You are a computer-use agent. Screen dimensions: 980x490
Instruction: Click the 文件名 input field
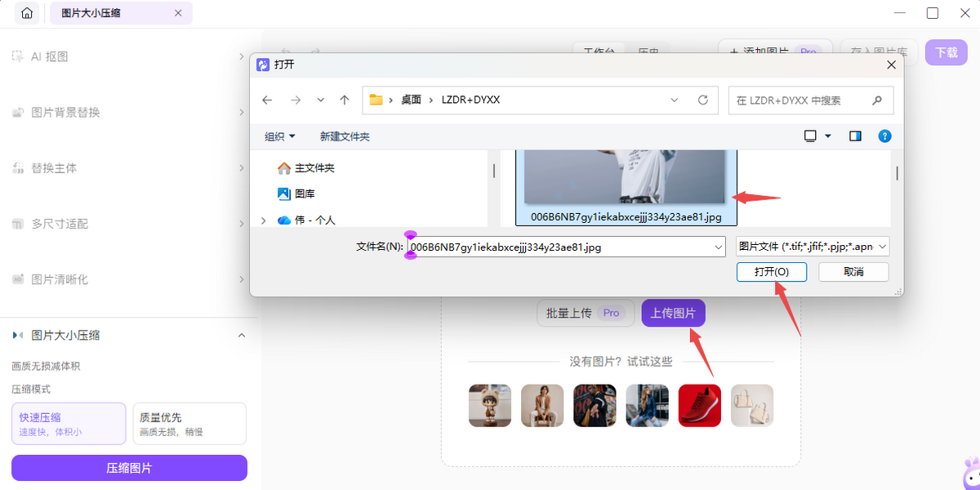559,247
